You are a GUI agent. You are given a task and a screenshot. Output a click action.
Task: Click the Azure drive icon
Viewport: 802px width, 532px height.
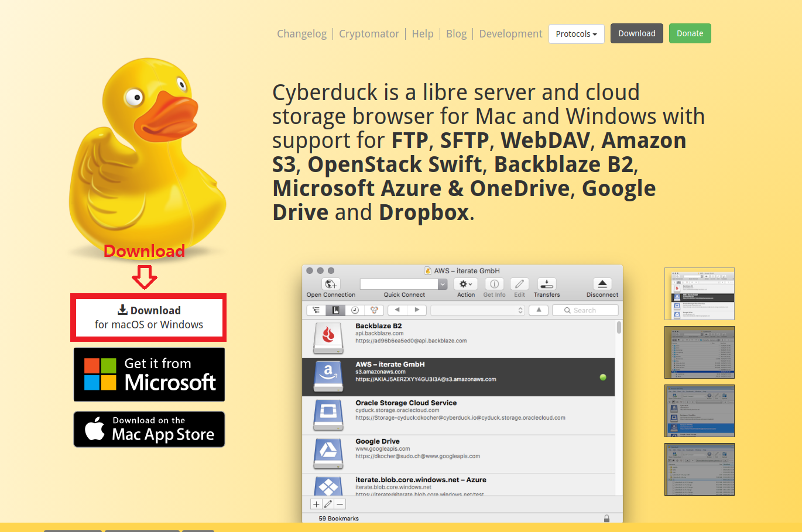328,486
